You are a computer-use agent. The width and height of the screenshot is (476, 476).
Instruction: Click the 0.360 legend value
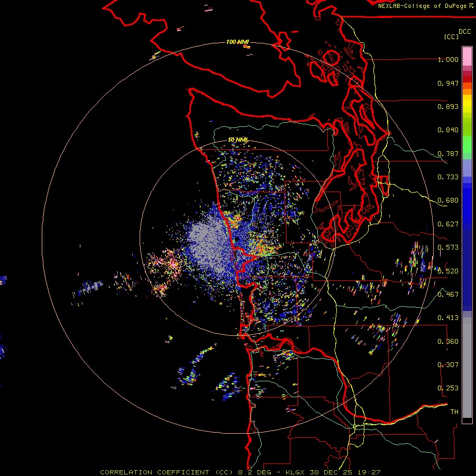448,342
